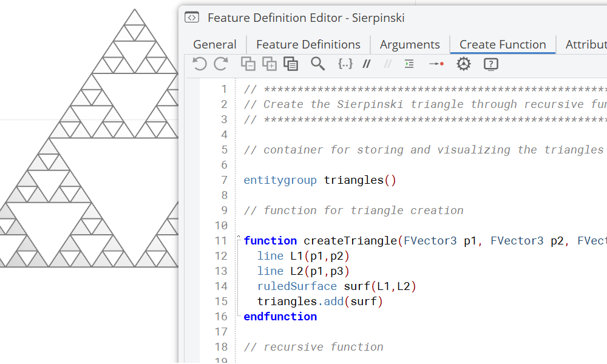
Task: Switch to the General tab
Action: [215, 44]
